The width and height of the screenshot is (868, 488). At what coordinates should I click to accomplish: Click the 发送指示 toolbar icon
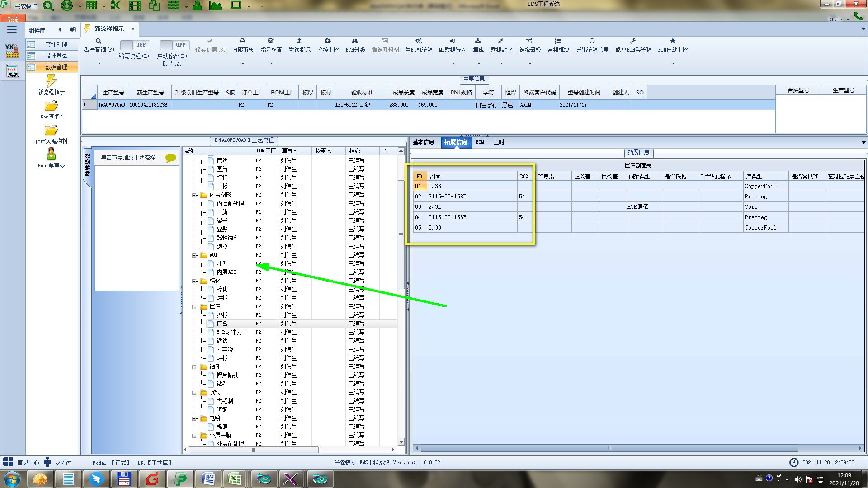299,41
